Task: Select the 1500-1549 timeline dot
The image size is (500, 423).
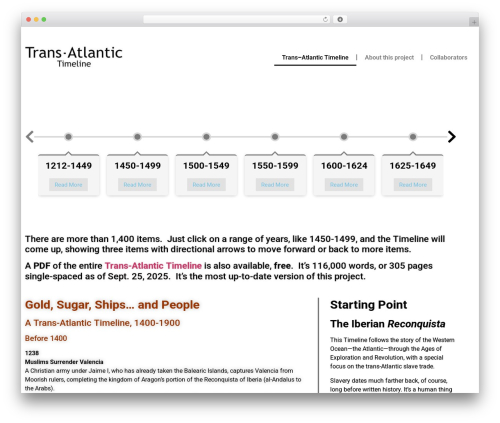Action: click(x=206, y=137)
